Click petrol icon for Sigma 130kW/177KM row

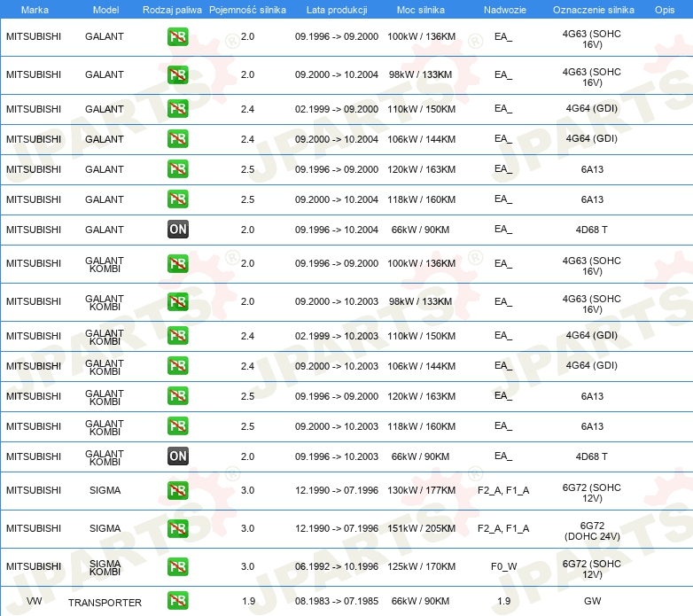177,490
